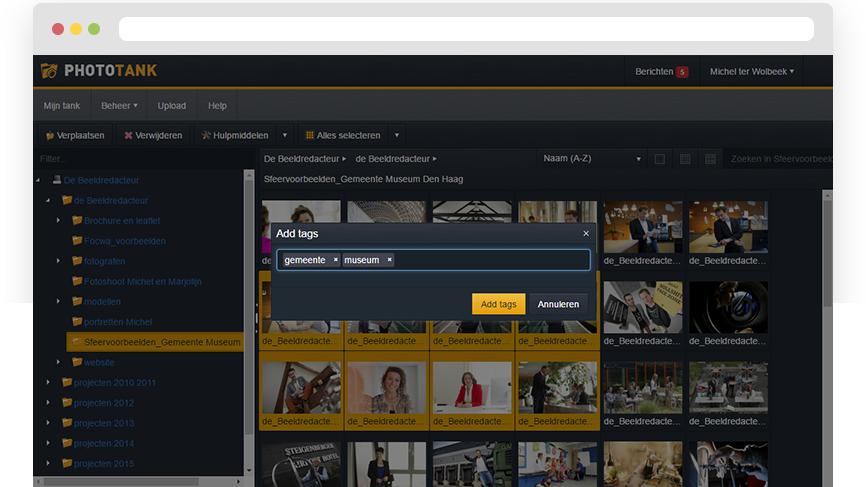Open the Beheer menu
The image size is (866, 487).
(x=119, y=106)
